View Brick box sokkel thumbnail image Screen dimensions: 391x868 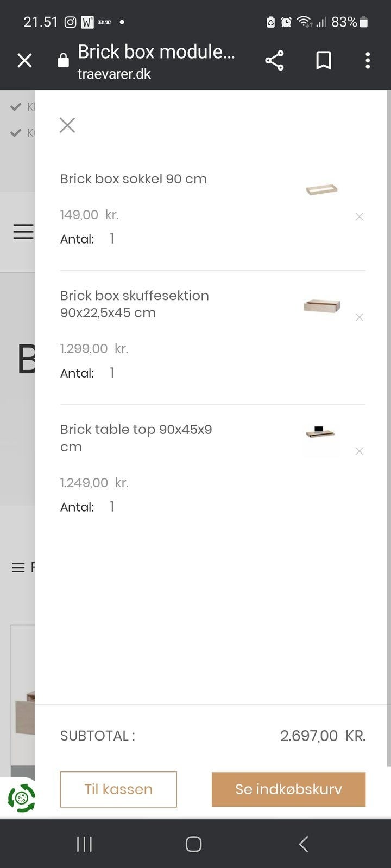coord(321,189)
